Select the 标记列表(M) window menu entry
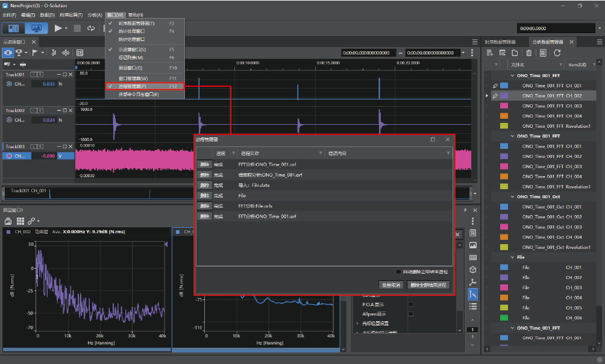 point(131,57)
